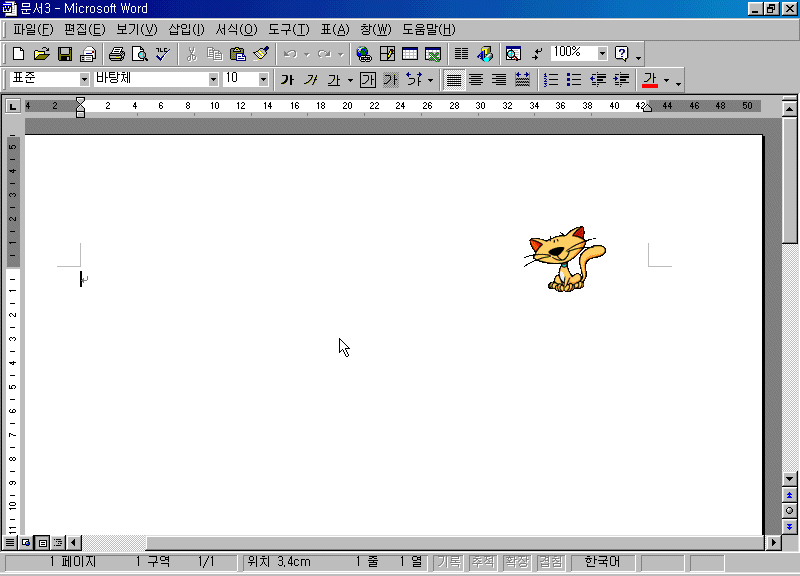Click the 기록 status bar indicator
This screenshot has height=576, width=800.
449,562
